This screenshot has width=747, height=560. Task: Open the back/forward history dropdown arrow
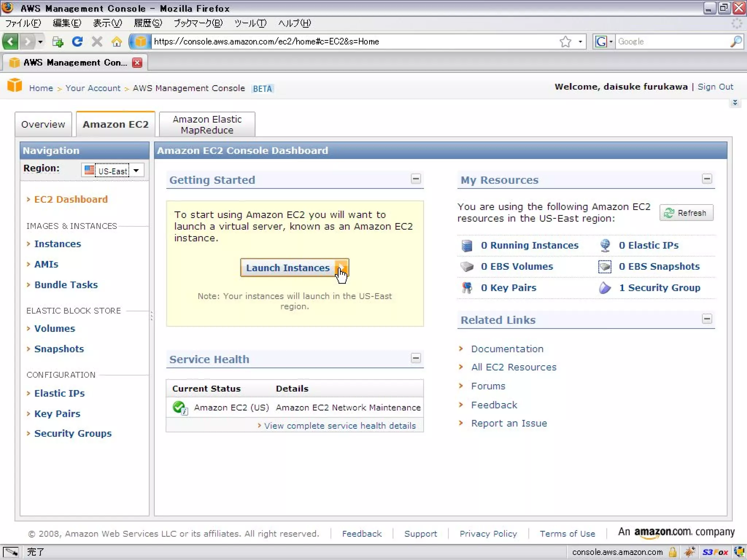tap(40, 42)
